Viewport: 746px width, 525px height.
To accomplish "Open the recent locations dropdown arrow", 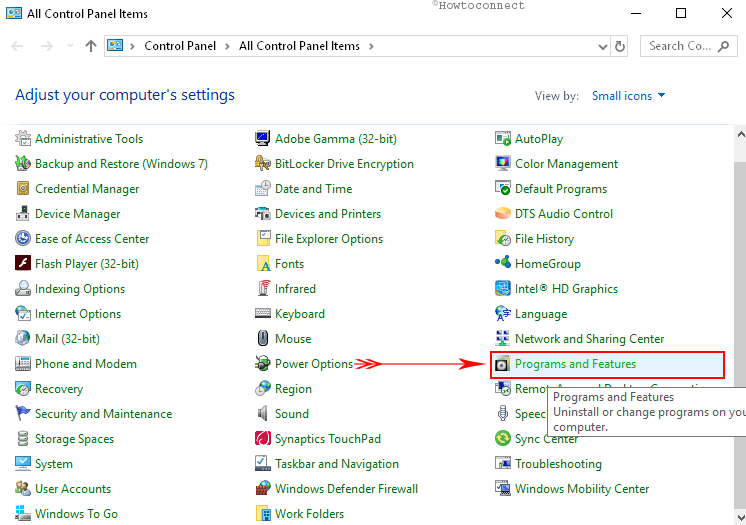I will [70, 46].
